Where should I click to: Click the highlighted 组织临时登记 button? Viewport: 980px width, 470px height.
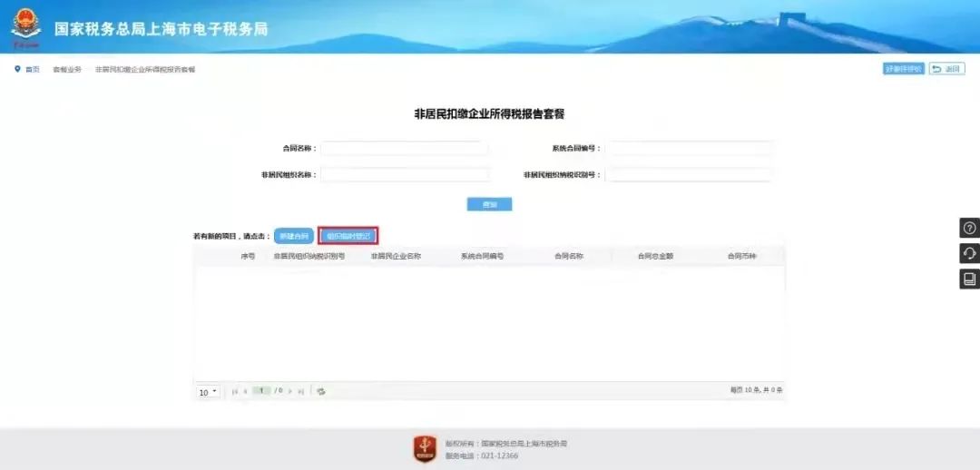click(348, 236)
